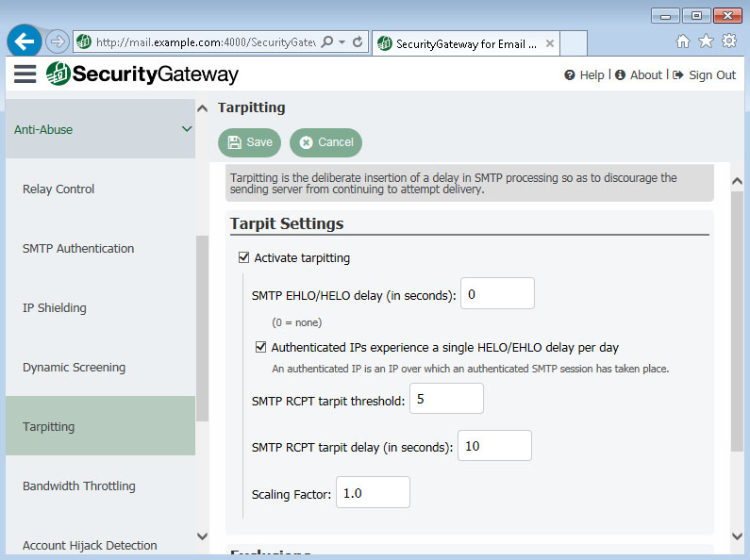
Task: Close the browser window
Action: [727, 16]
